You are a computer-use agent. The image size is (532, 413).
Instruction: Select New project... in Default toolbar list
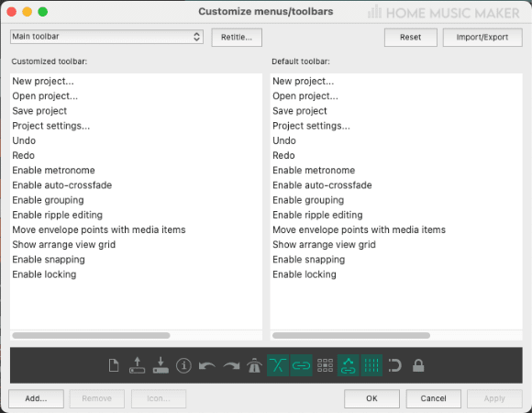(x=396, y=81)
